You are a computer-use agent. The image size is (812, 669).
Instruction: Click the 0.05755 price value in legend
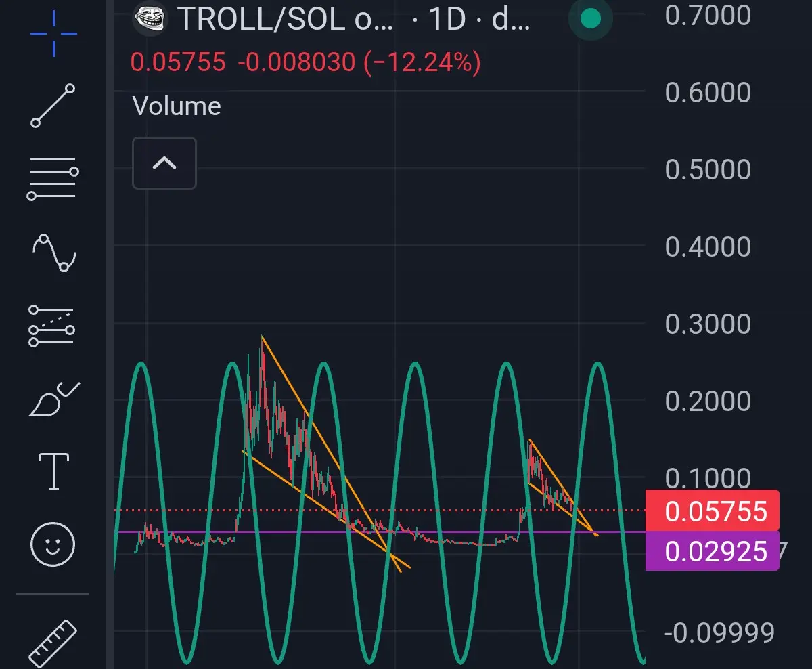(x=178, y=63)
